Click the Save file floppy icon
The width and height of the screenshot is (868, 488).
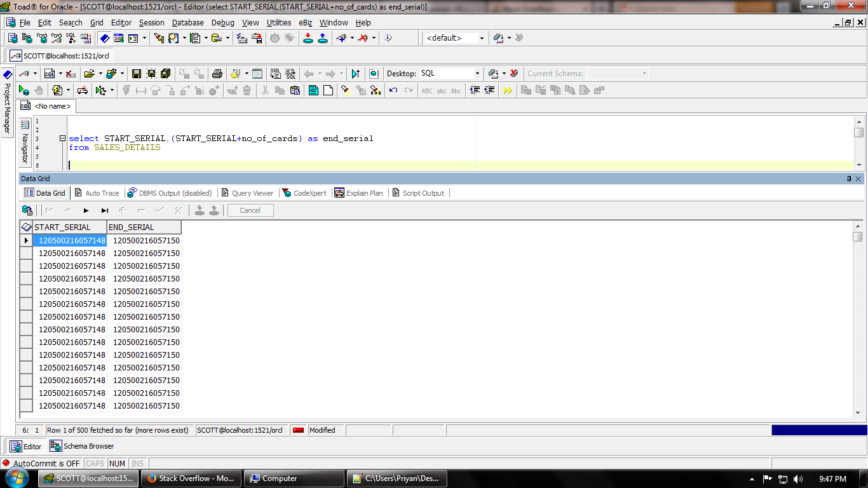tap(136, 74)
